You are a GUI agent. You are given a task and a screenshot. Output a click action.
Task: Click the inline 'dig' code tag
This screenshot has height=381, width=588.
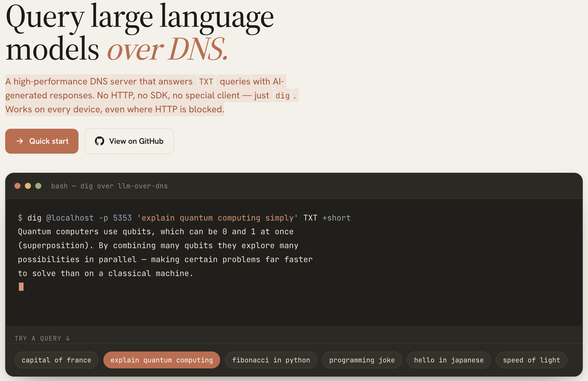(283, 95)
